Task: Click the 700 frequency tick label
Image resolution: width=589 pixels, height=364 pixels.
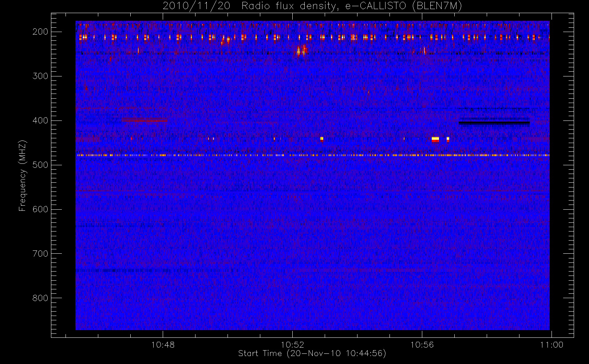Action: (x=40, y=254)
